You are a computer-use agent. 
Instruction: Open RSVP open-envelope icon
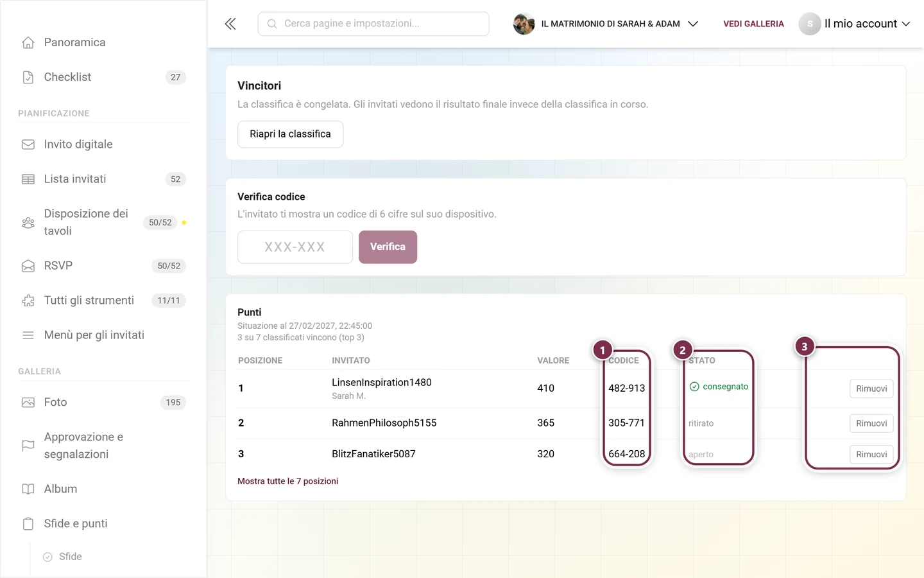(28, 266)
